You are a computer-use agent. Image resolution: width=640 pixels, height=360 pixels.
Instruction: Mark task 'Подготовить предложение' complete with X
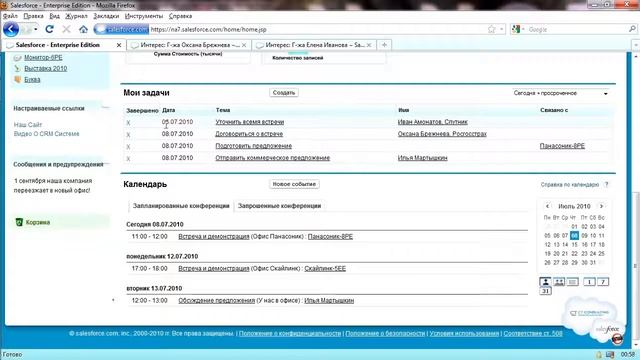point(128,147)
